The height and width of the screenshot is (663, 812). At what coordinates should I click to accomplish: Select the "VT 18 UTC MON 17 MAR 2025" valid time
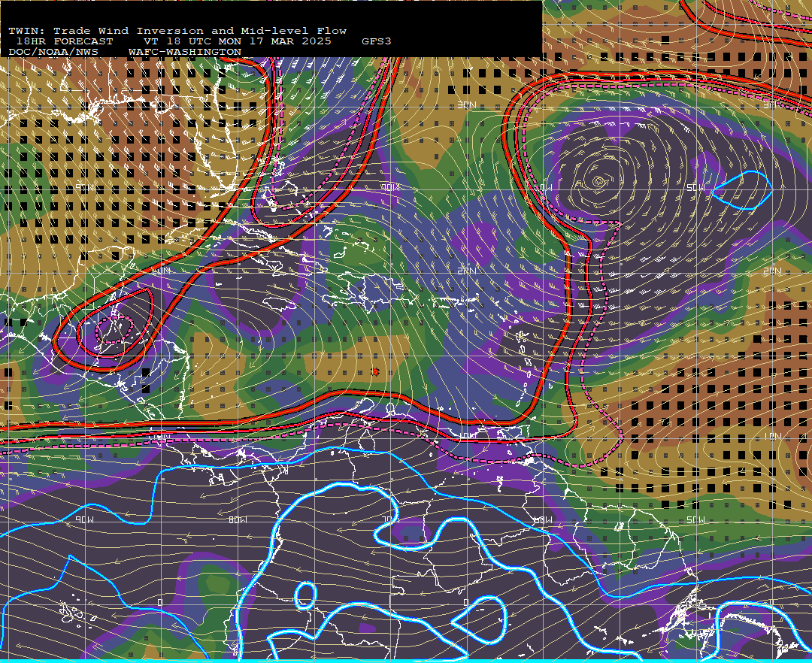(237, 41)
